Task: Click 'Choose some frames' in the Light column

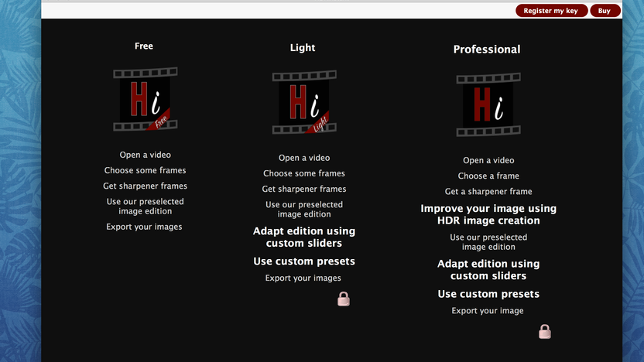Action: 304,173
